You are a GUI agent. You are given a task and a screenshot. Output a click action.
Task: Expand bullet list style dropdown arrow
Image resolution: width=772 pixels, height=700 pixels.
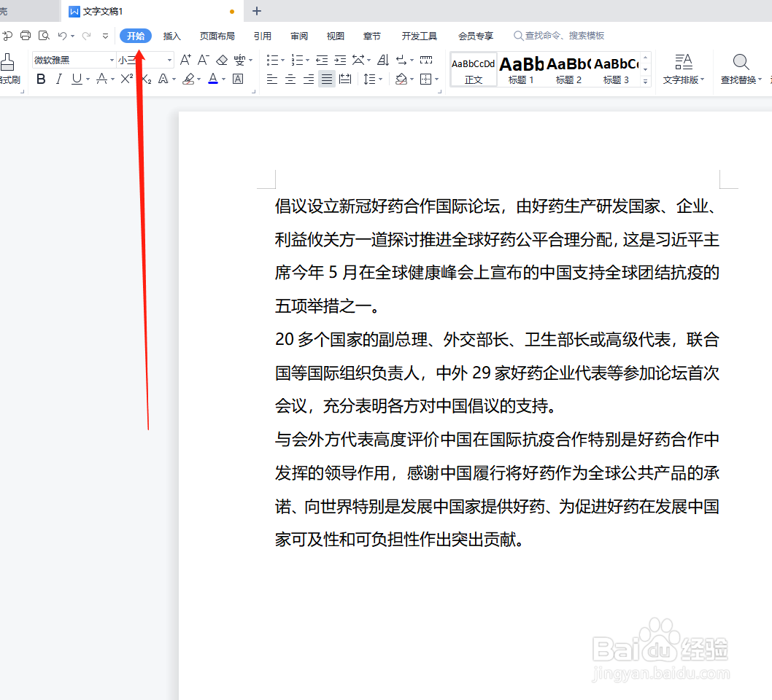point(282,60)
